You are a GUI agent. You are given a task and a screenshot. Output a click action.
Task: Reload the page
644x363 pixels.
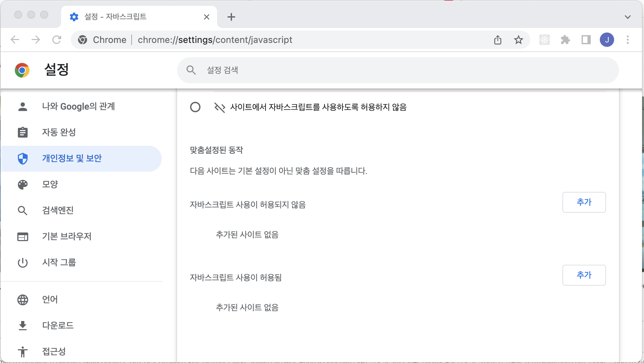tap(57, 40)
